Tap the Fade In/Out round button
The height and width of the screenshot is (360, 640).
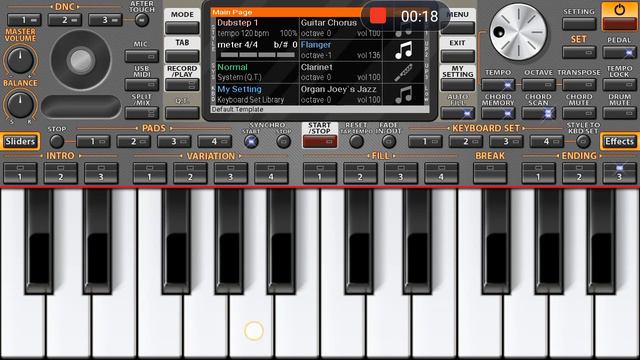[389, 142]
